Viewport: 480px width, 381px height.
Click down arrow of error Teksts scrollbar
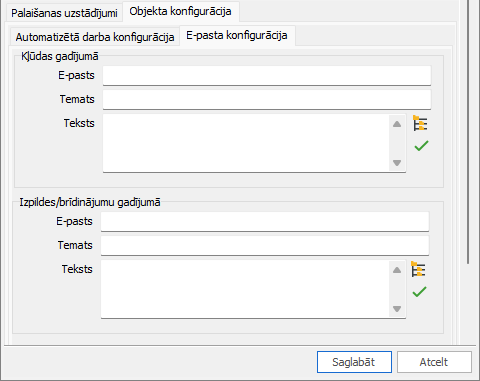[397, 163]
